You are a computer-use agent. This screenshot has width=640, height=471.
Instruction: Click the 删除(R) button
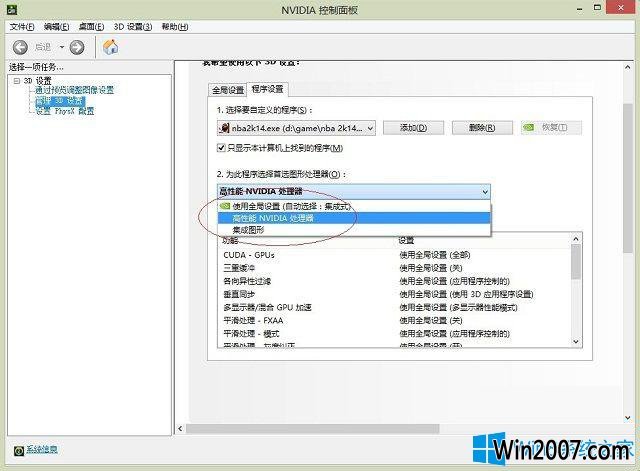click(x=482, y=128)
